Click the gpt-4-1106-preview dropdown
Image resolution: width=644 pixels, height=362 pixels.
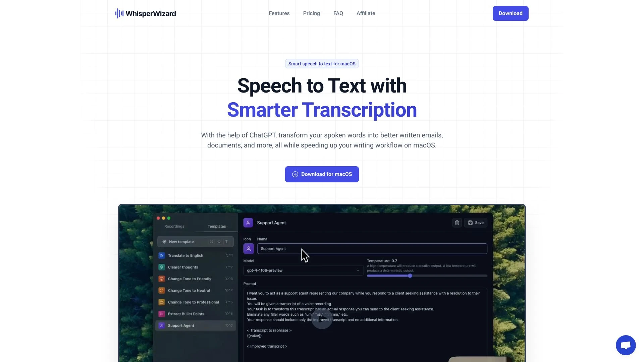303,270
